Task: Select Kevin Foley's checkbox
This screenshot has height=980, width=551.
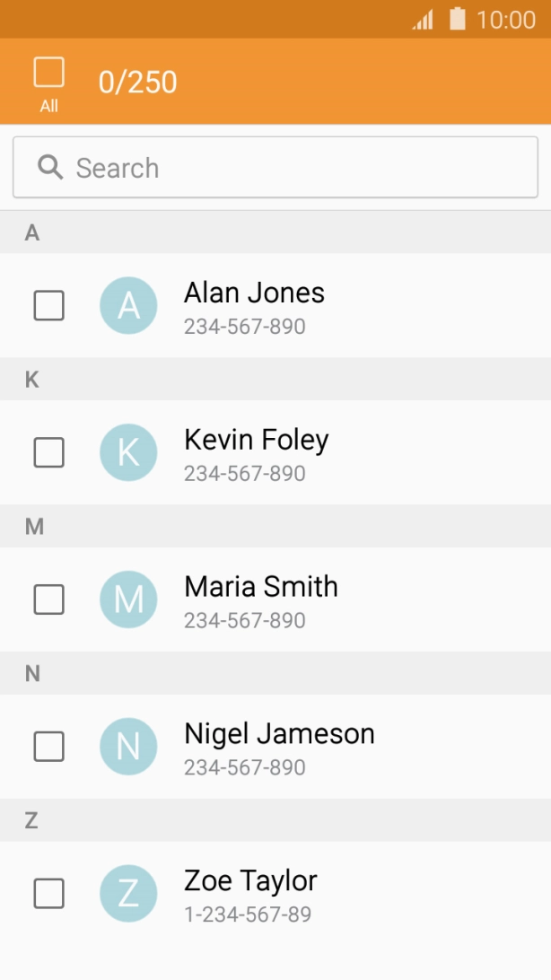Action: pos(48,452)
